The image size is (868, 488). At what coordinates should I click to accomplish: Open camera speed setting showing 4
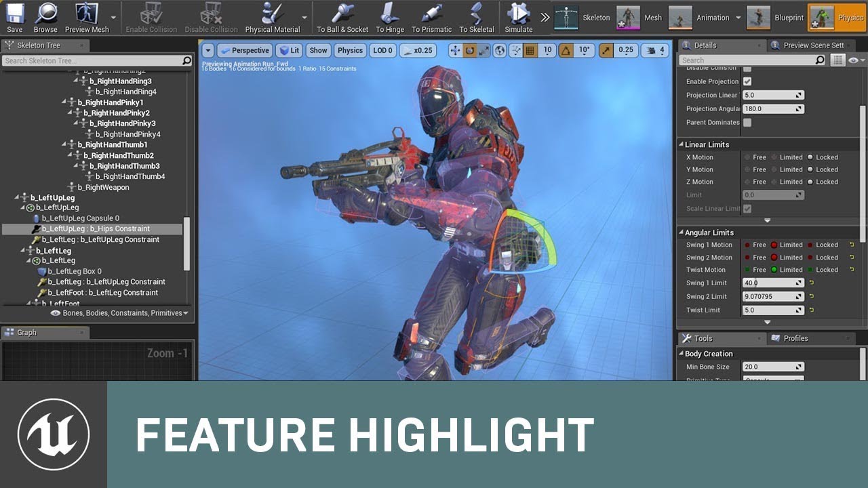point(655,50)
